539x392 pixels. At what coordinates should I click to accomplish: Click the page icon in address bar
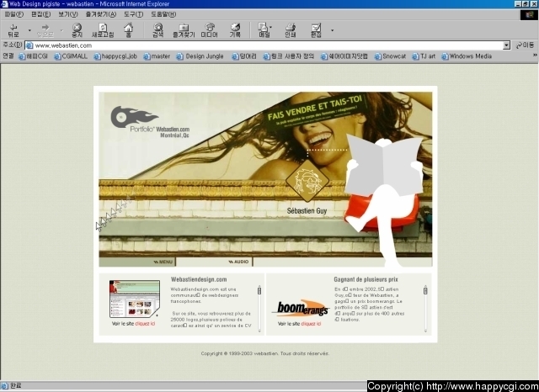pyautogui.click(x=29, y=45)
